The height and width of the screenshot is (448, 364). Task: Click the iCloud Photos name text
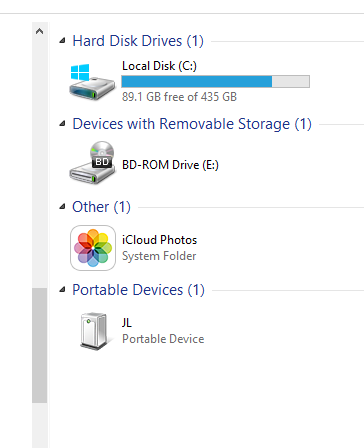159,240
